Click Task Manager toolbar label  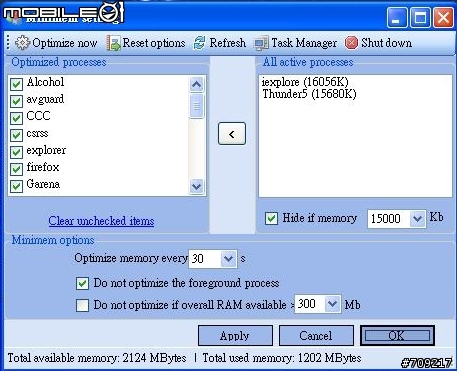pos(304,43)
